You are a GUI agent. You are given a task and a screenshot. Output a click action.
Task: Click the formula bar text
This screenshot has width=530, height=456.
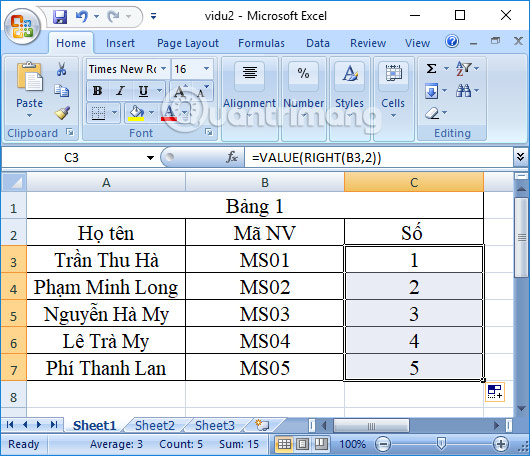coord(316,158)
